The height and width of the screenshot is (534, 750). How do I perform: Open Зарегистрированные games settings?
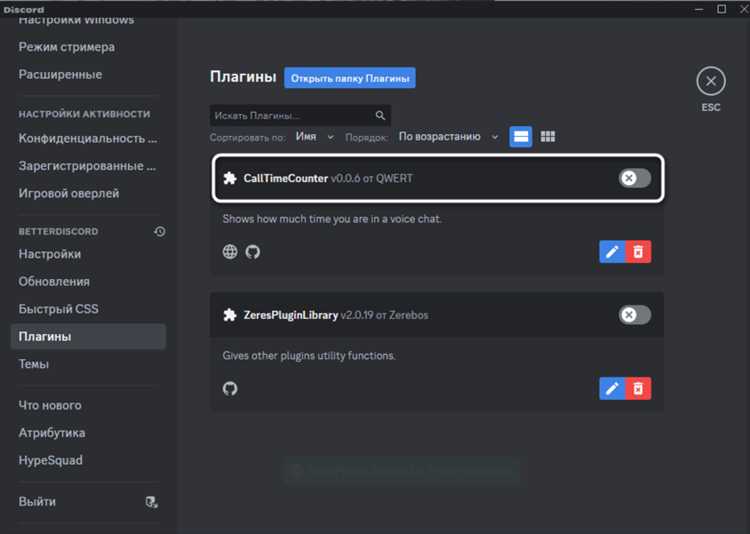[87, 166]
